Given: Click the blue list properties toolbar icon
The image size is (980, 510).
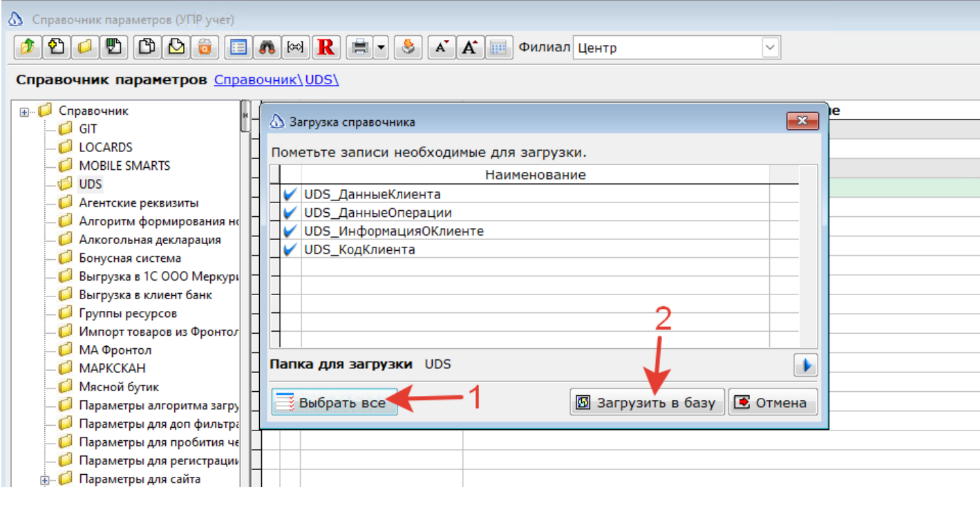Looking at the screenshot, I should [x=238, y=48].
